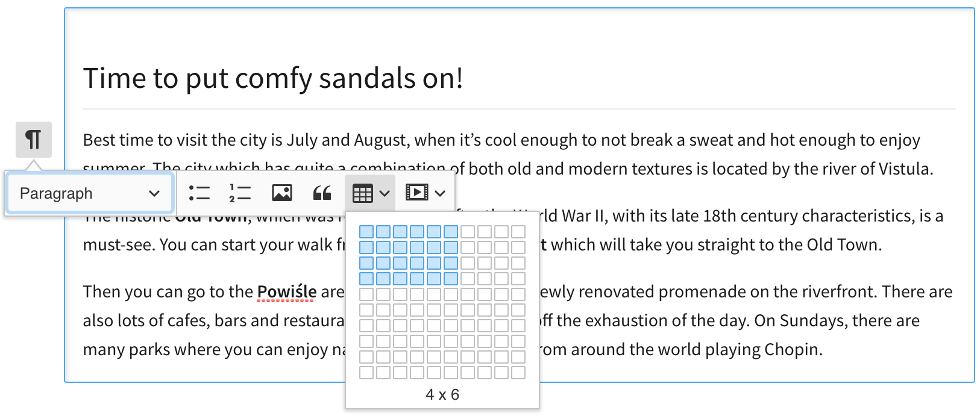
Task: Select the top-left cell of table grid
Action: pos(366,232)
